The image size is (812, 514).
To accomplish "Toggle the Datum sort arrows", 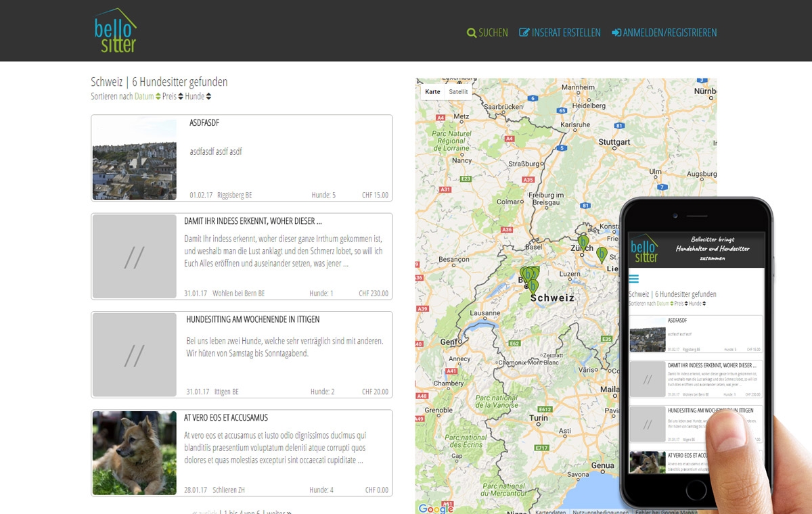I will point(158,97).
